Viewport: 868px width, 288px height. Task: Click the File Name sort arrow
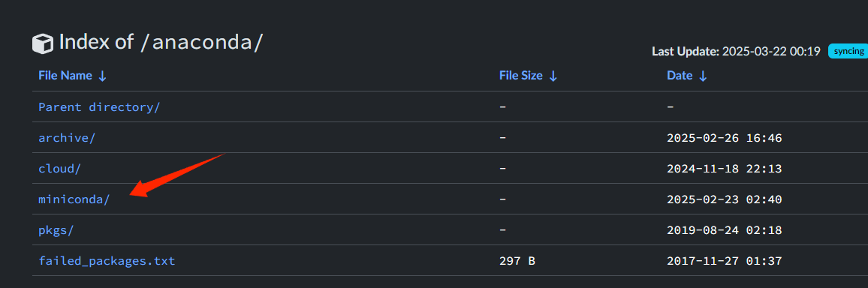pos(102,76)
